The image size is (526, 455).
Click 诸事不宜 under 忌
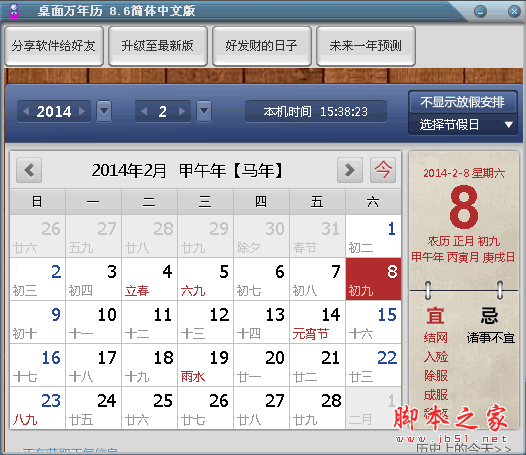click(x=490, y=338)
